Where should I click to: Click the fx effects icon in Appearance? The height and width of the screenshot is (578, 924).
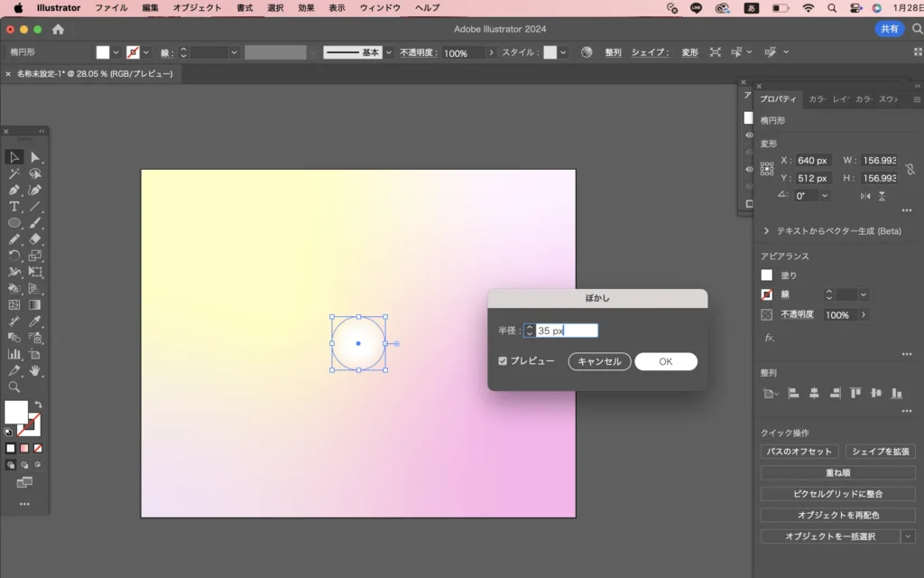(770, 338)
